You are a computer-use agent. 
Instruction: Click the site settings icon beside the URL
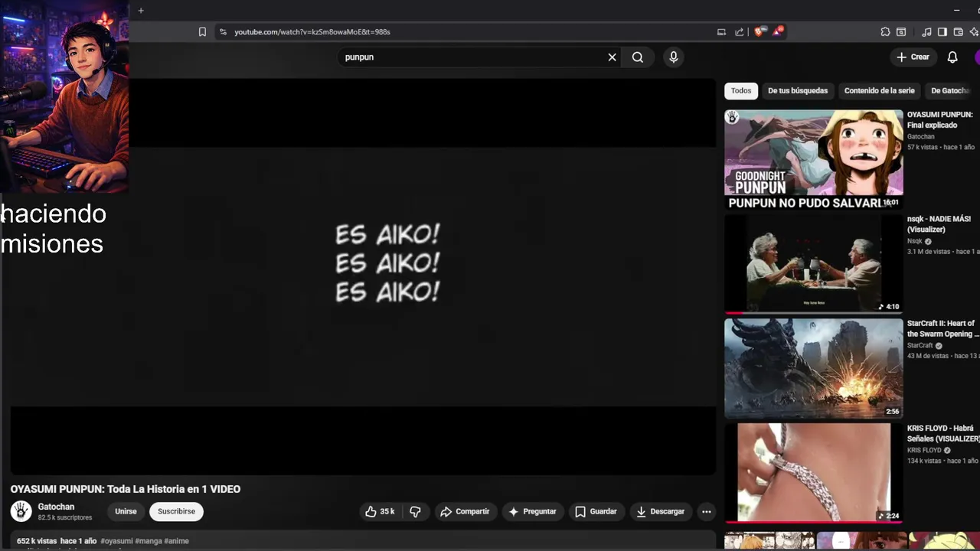[223, 32]
